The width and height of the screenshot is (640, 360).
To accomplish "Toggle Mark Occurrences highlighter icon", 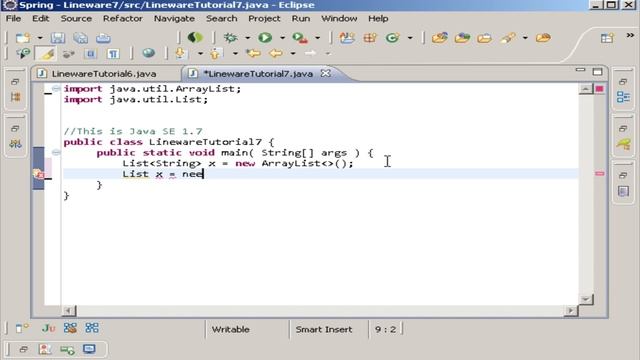I will pyautogui.click(x=46, y=53).
